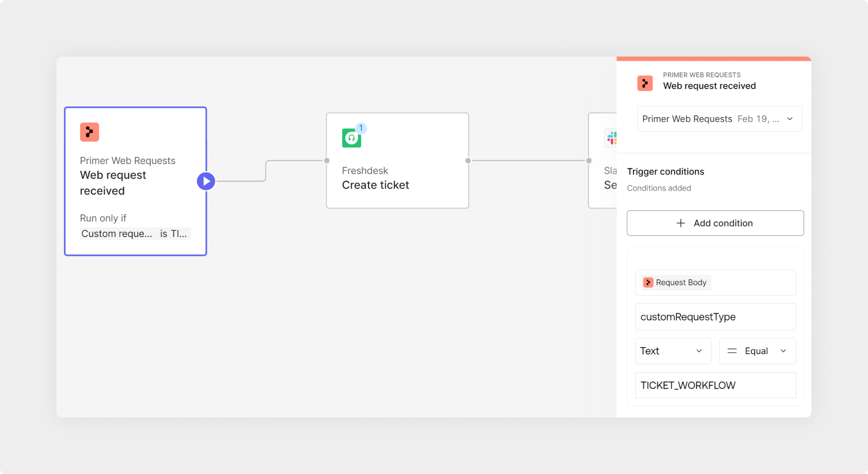The width and height of the screenshot is (868, 474).
Task: Click the chevron beside Equal operator
Action: click(783, 351)
